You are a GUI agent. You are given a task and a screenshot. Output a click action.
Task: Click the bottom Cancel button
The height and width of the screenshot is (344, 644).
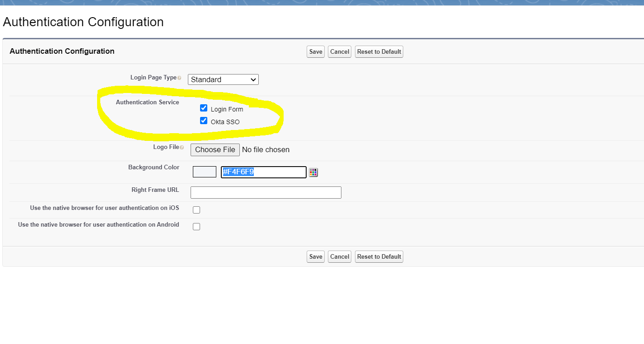(339, 256)
